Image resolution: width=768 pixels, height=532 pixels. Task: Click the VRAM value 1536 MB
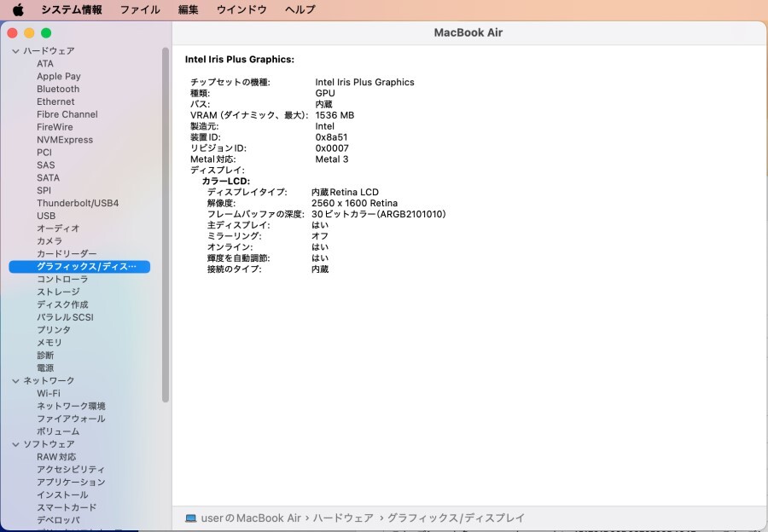(335, 115)
